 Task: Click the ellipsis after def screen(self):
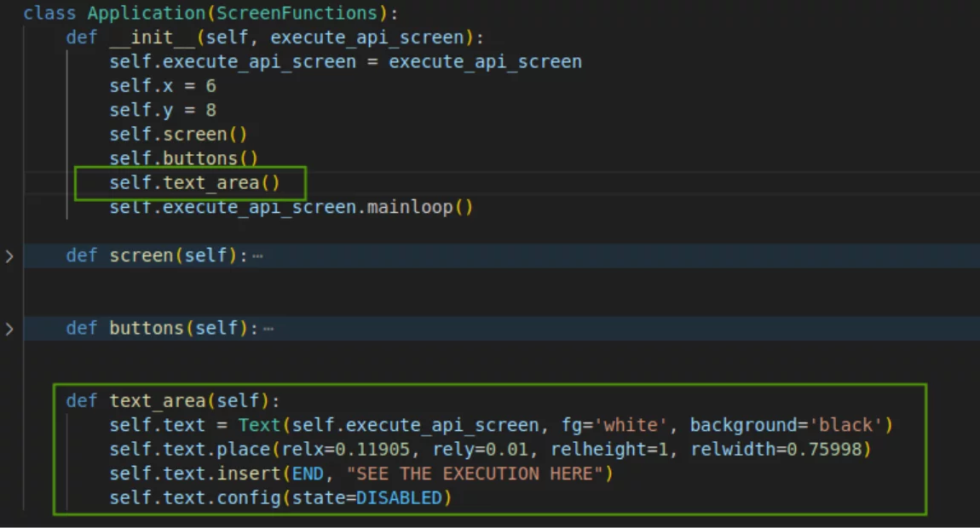click(x=257, y=256)
